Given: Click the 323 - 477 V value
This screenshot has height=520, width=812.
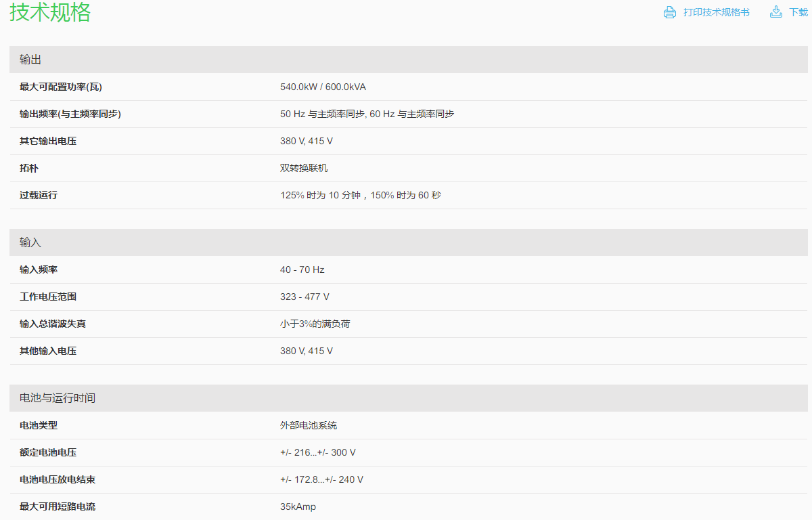Looking at the screenshot, I should pos(304,297).
